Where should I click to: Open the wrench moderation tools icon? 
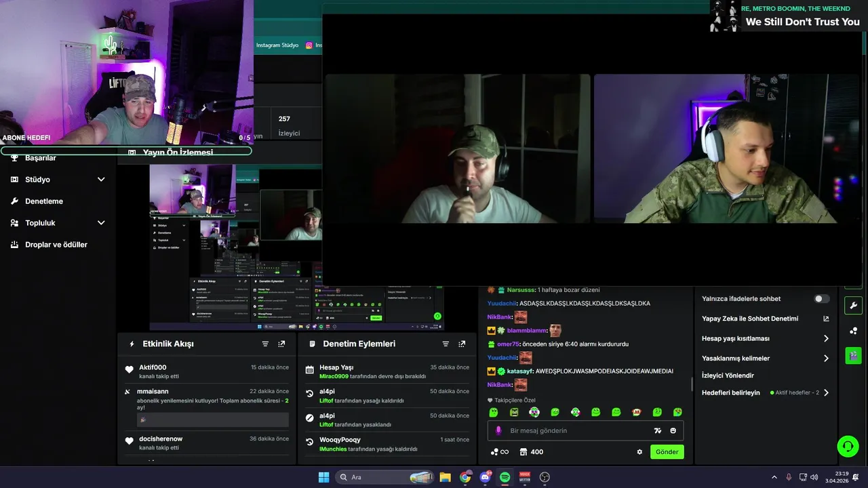(853, 305)
